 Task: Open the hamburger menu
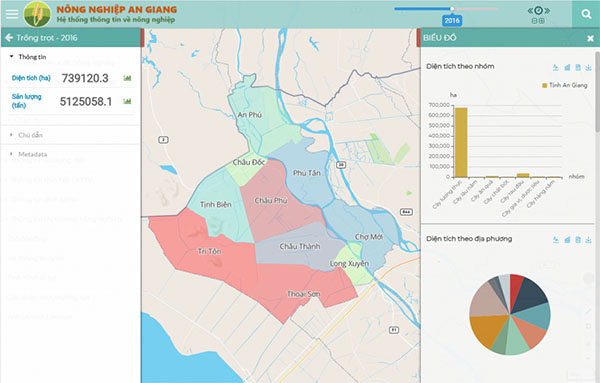coord(12,14)
